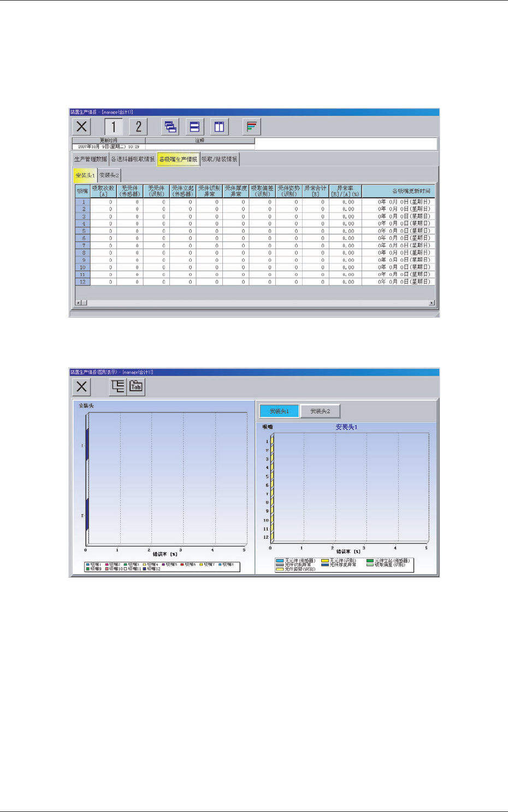
Task: Click the cascade windows icon
Action: [x=170, y=127]
